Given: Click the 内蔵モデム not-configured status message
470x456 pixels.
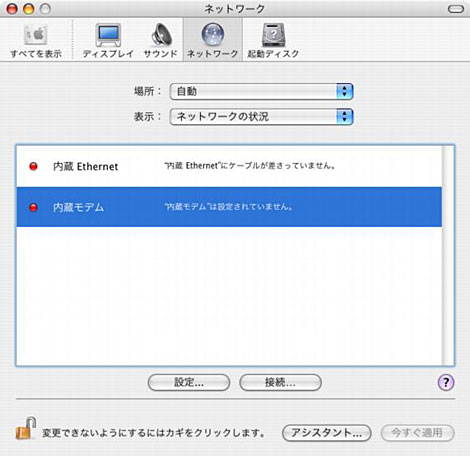Looking at the screenshot, I should [x=229, y=207].
